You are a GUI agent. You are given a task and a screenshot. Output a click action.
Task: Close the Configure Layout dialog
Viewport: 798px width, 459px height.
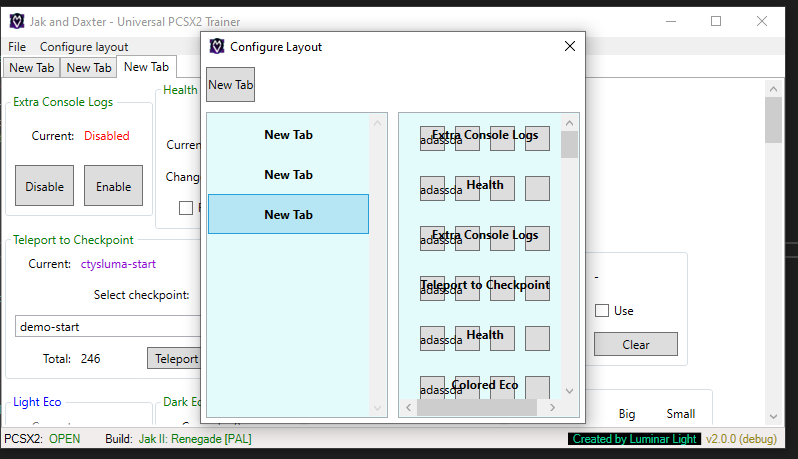click(x=569, y=46)
